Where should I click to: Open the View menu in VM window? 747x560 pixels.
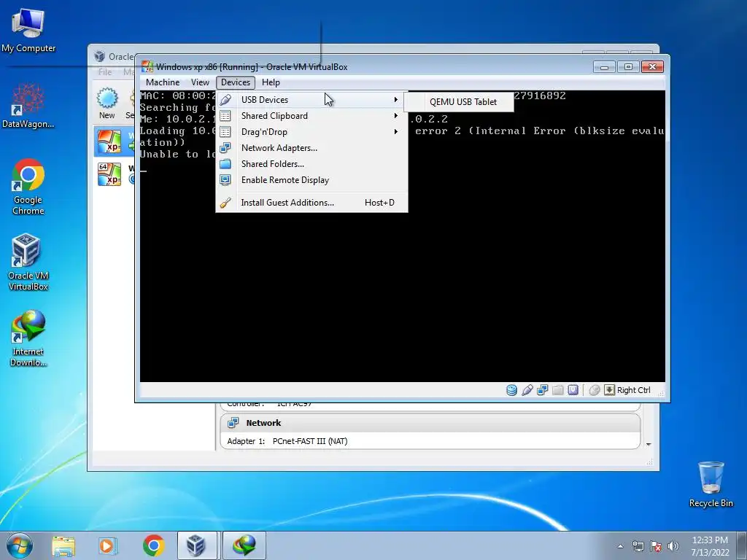coord(200,82)
